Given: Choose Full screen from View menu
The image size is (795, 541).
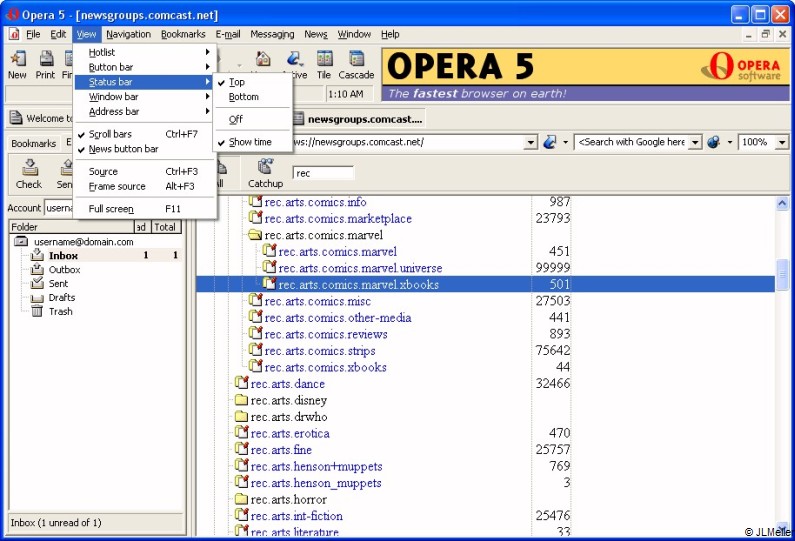Looking at the screenshot, I should [x=144, y=208].
